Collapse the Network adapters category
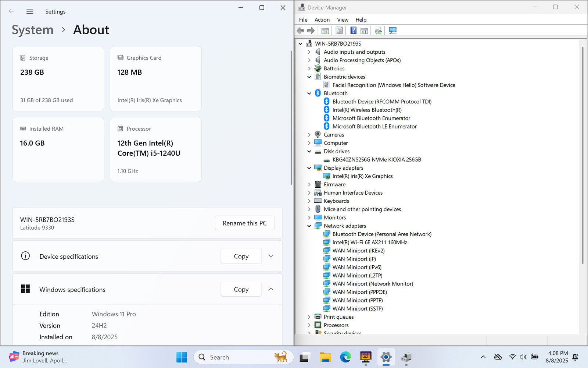The height and width of the screenshot is (368, 588). coord(309,226)
